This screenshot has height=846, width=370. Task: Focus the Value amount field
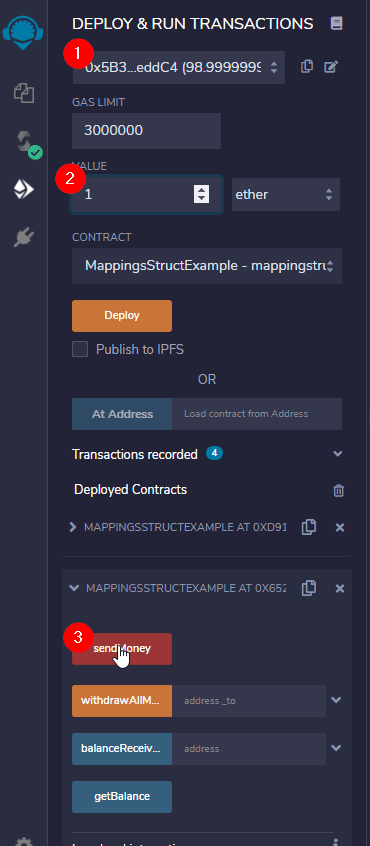pyautogui.click(x=146, y=194)
